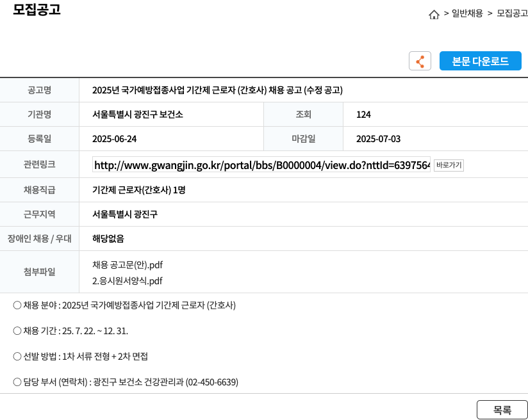Open attachment 채용 공고문(안).pdf
The height and width of the screenshot is (420, 528).
128,265
